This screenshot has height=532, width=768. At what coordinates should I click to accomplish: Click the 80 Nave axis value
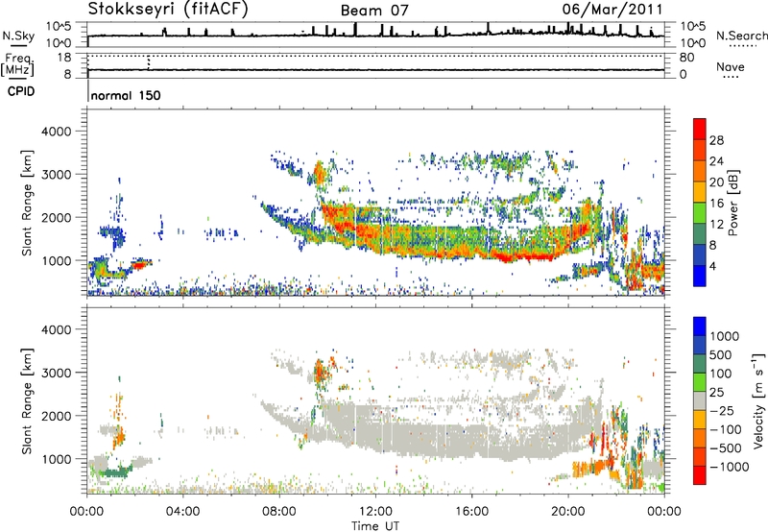[686, 58]
